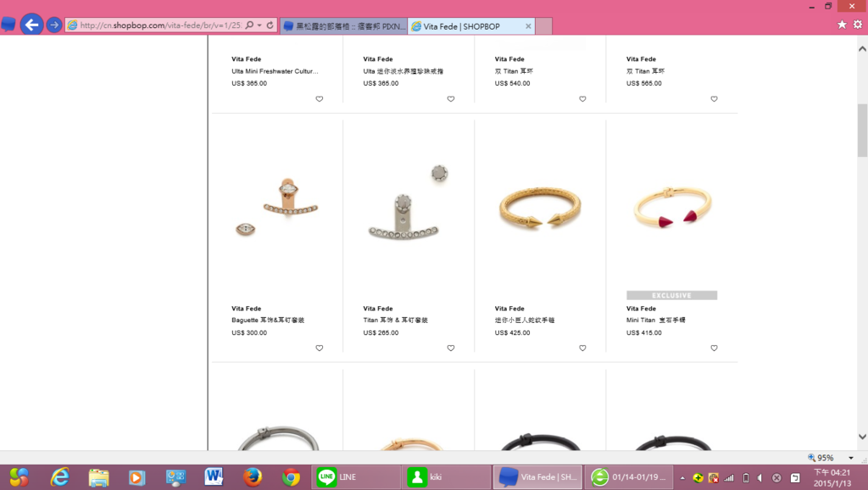Open the 95% zoom level dropdown
Screen dimensions: 868x490
tap(851, 458)
